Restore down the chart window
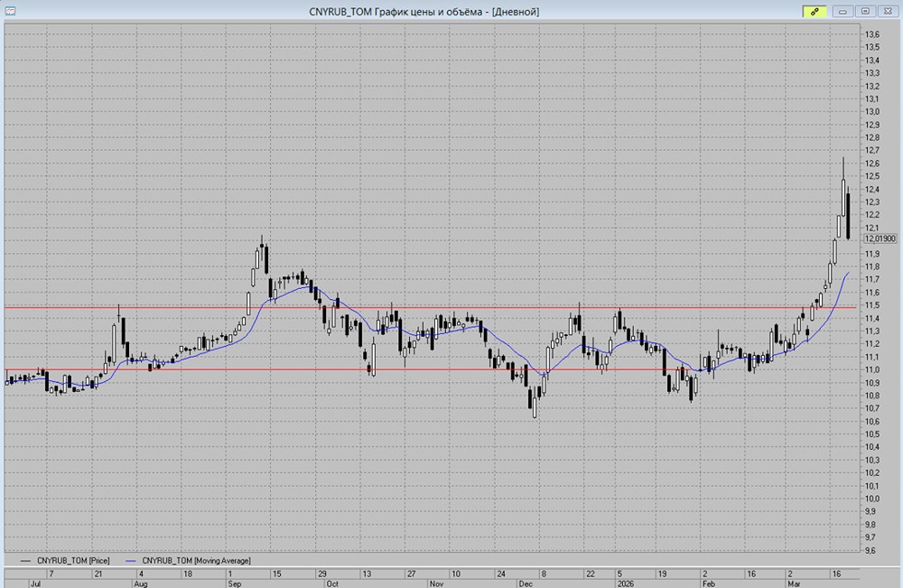903x588 pixels. [x=864, y=11]
